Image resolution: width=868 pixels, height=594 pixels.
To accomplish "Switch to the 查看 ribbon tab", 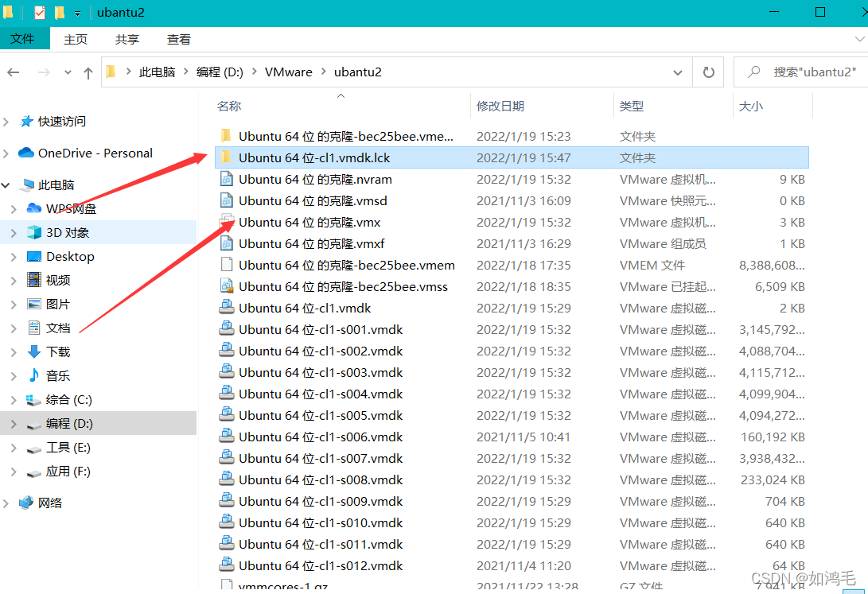I will click(179, 39).
